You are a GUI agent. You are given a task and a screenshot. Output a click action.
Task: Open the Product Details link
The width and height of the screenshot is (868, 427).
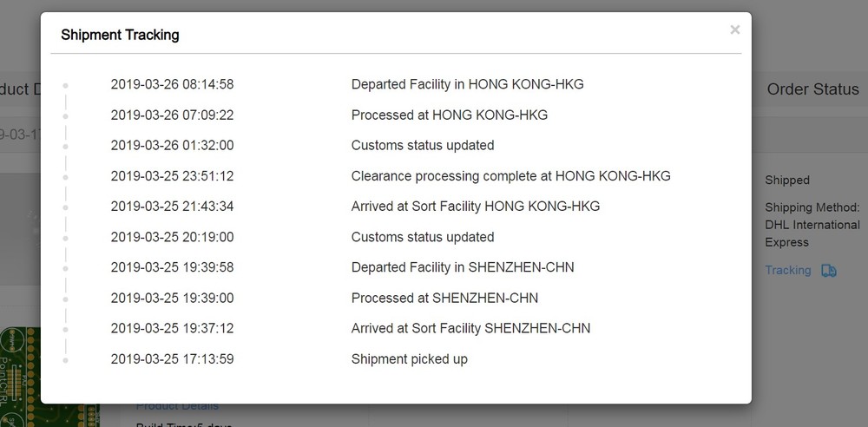177,406
